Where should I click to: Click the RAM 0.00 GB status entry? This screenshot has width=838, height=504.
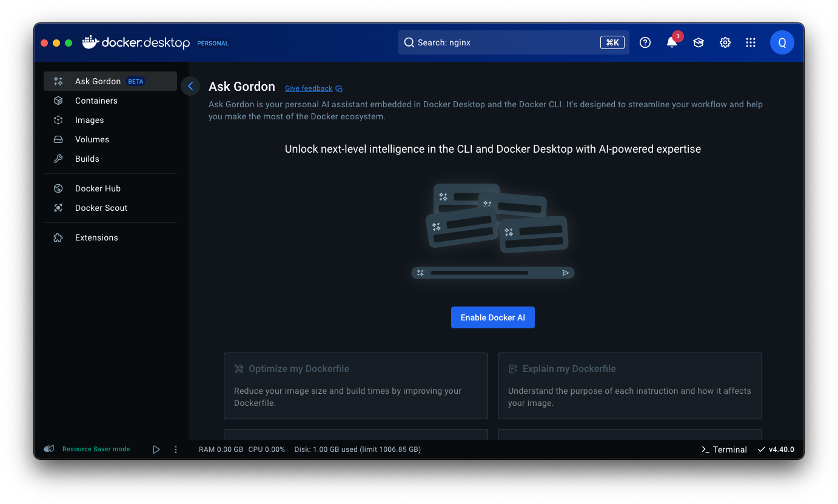point(221,449)
